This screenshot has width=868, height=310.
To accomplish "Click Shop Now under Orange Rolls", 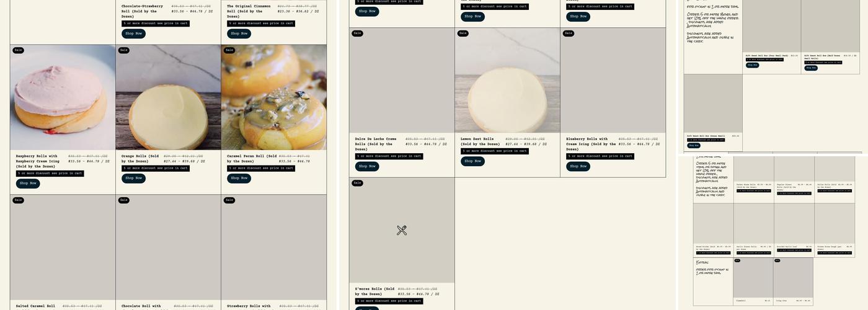I will [133, 178].
